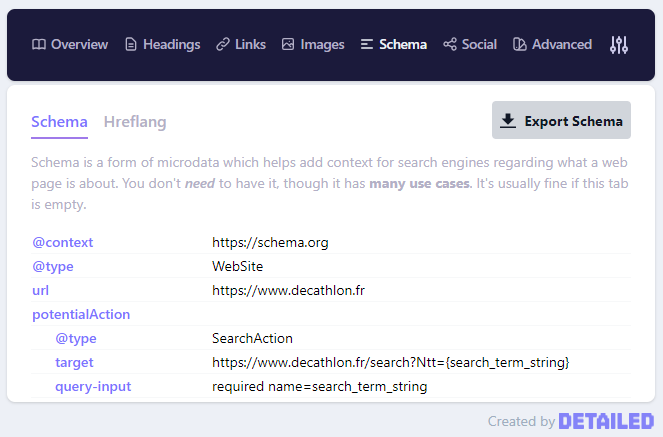Click the https://schema.org value
The width and height of the screenshot is (663, 437).
270,243
